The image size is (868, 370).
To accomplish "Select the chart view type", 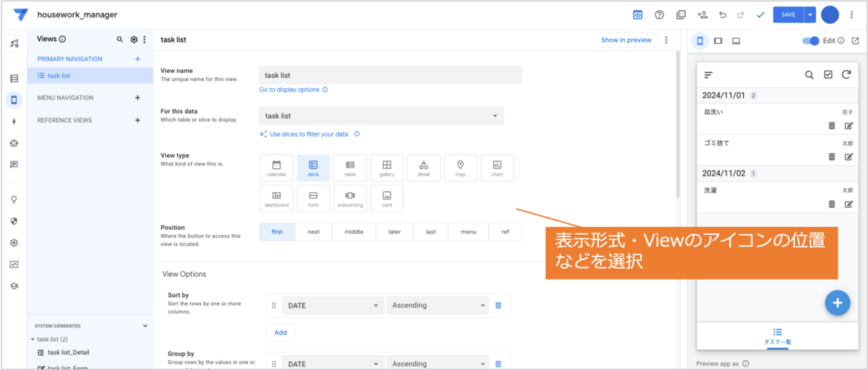I will click(x=497, y=168).
